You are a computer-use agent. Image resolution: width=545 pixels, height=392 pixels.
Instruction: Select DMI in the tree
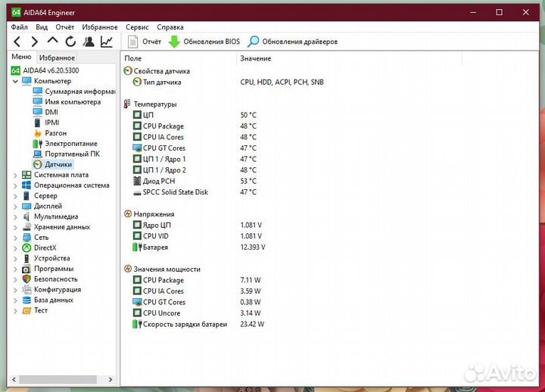pyautogui.click(x=51, y=112)
